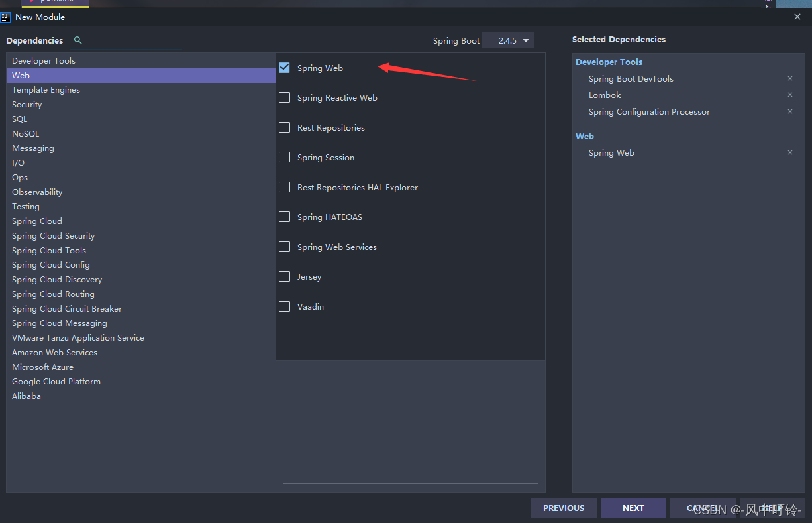The width and height of the screenshot is (812, 523).
Task: Choose the I/O category
Action: [x=141, y=162]
